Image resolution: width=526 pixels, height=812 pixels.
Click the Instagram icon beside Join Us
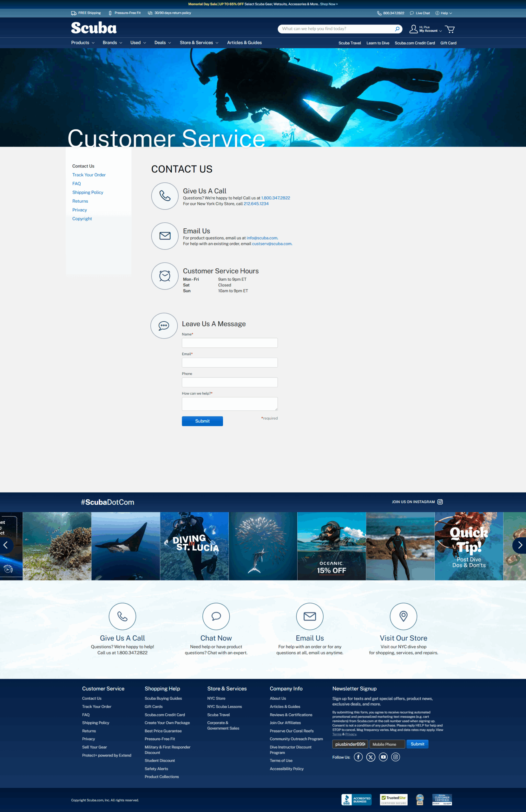tap(440, 502)
